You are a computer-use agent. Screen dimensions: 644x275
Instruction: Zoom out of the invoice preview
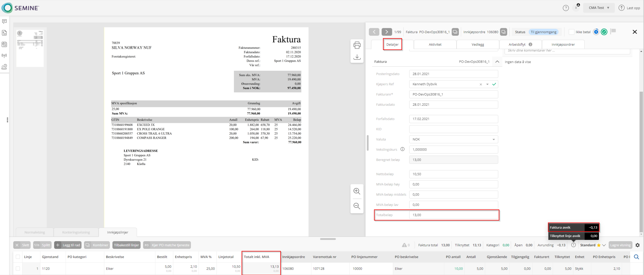(357, 206)
